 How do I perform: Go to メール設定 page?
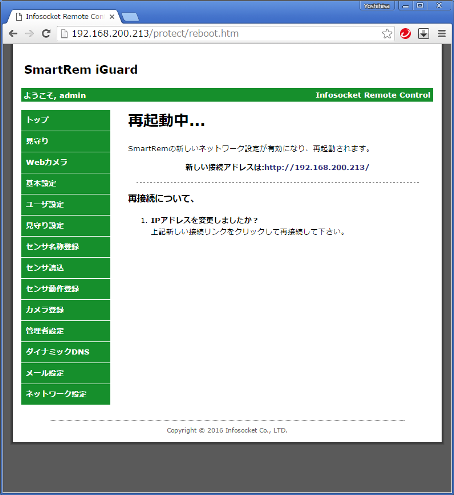tap(65, 373)
